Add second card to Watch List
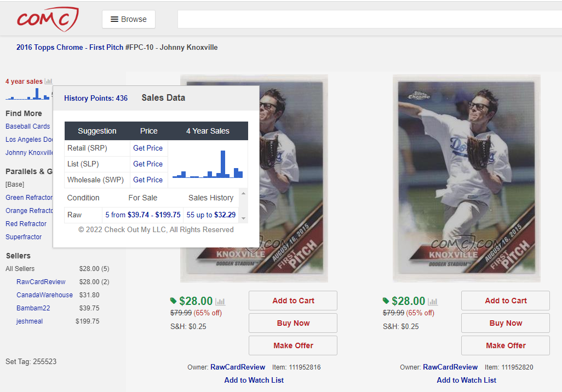The width and height of the screenshot is (562, 392). click(x=466, y=380)
